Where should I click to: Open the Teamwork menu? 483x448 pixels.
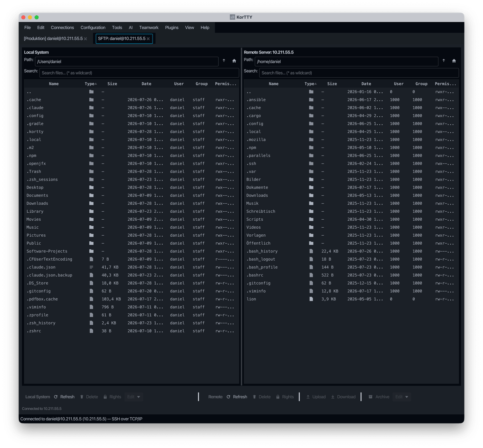click(x=149, y=28)
